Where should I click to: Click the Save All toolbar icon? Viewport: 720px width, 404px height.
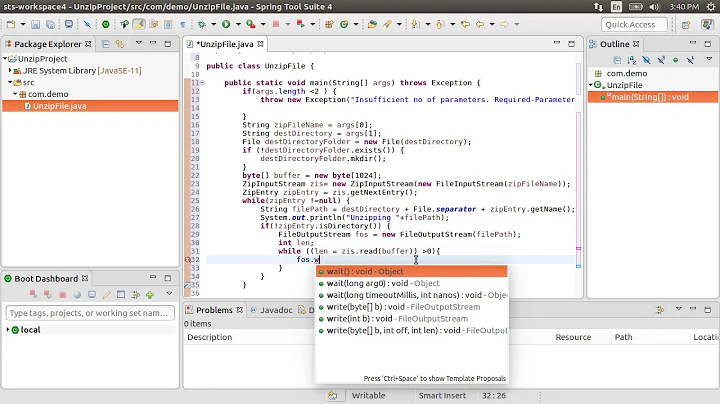tap(50, 24)
